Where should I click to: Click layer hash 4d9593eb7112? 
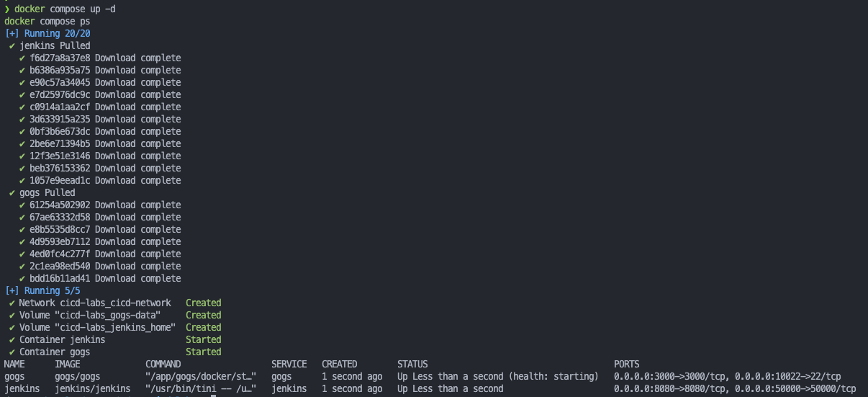60,241
